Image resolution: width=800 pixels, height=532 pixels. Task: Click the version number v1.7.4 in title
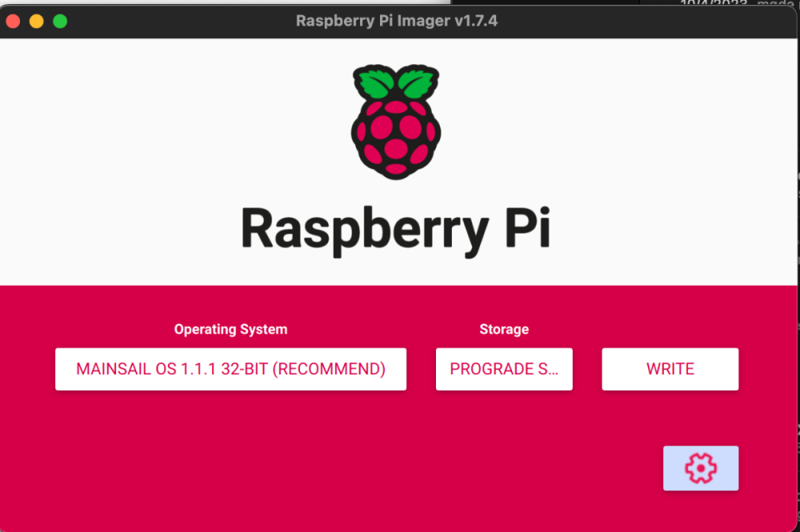475,21
